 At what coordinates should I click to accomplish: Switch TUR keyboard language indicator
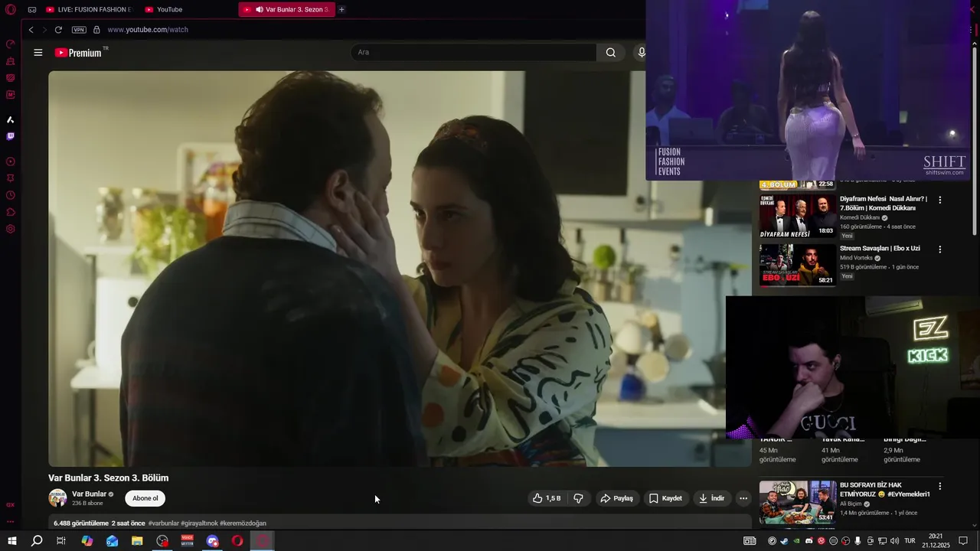[x=910, y=541]
